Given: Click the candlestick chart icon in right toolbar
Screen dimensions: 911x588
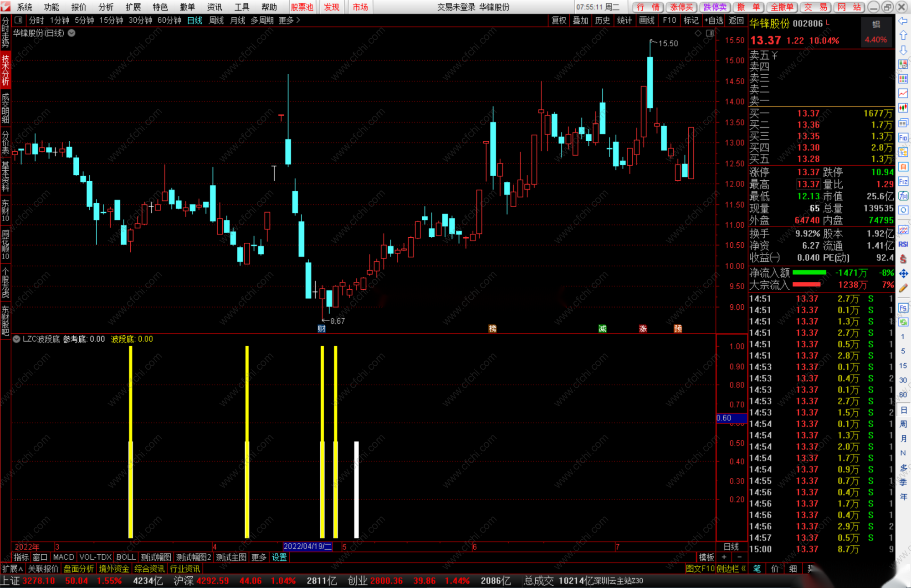Looking at the screenshot, I should pos(903,108).
